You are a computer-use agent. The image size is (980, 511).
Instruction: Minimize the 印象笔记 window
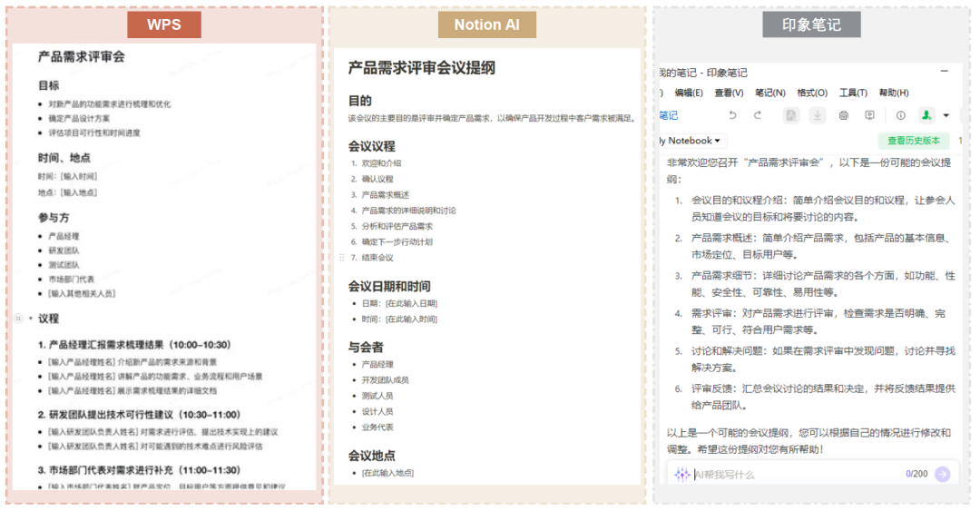[944, 72]
